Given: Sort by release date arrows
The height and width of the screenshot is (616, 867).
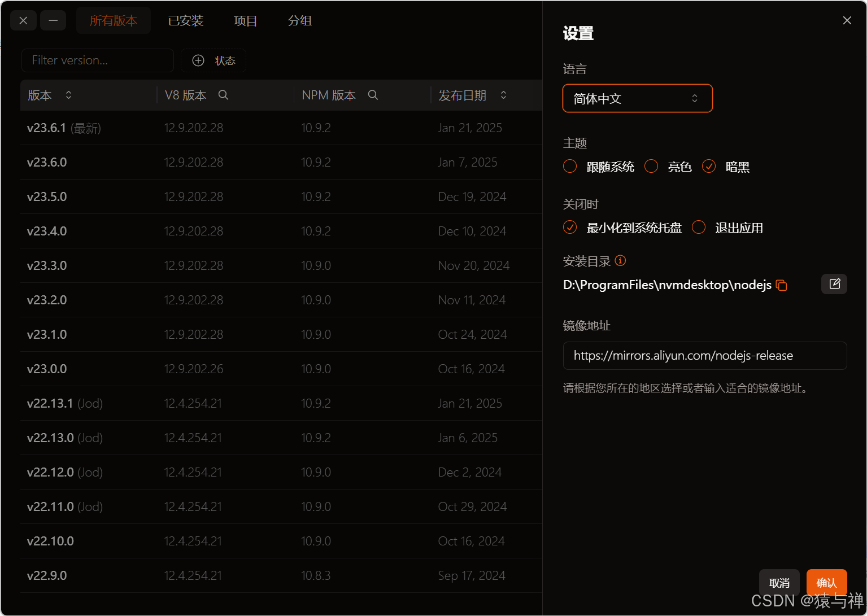Looking at the screenshot, I should pyautogui.click(x=503, y=95).
